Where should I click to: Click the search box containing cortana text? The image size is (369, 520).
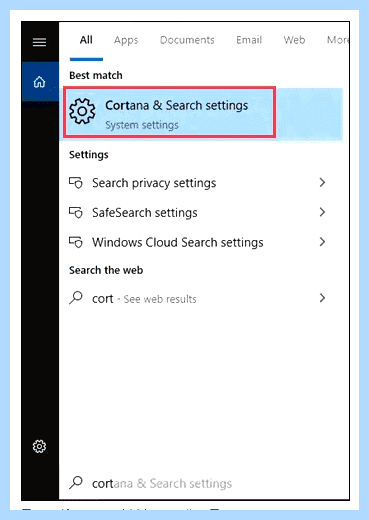point(204,483)
